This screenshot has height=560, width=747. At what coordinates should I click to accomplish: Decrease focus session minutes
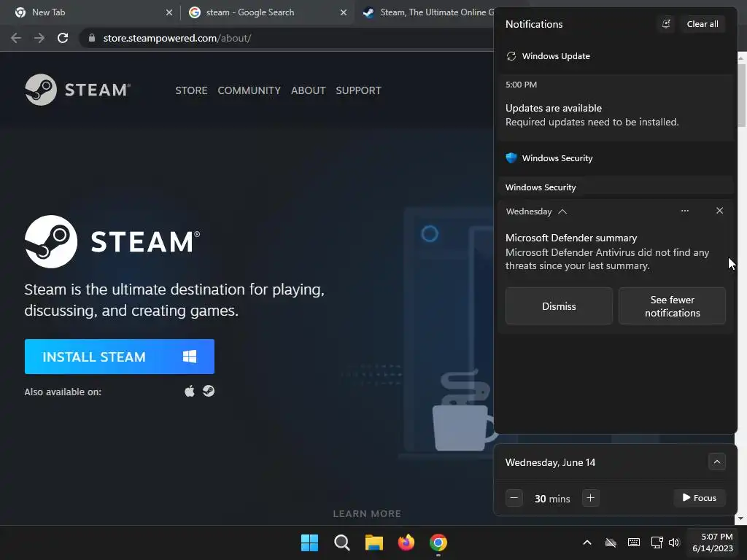tap(514, 498)
